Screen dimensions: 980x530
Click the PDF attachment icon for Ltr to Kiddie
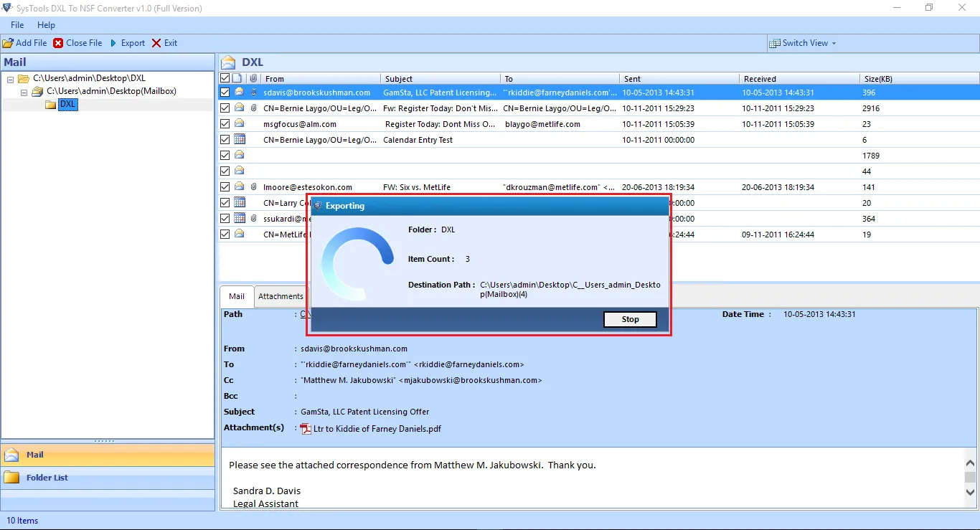306,429
